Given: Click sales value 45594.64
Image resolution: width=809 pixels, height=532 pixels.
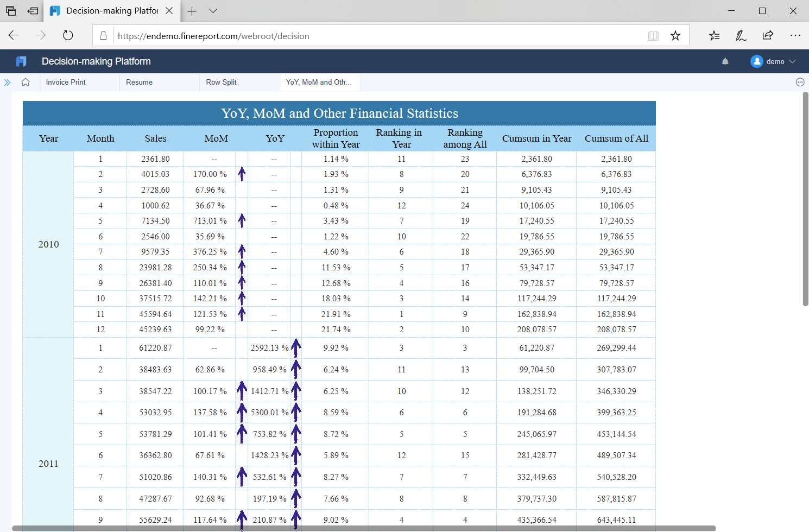Looking at the screenshot, I should click(x=155, y=314).
